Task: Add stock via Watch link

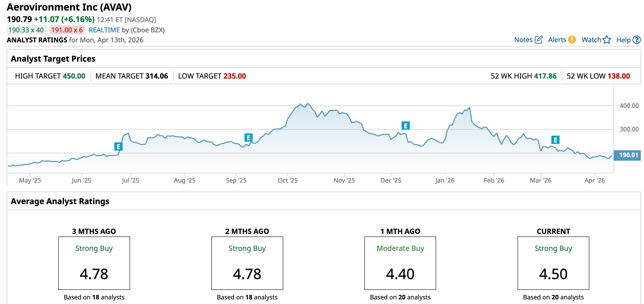Action: (591, 40)
